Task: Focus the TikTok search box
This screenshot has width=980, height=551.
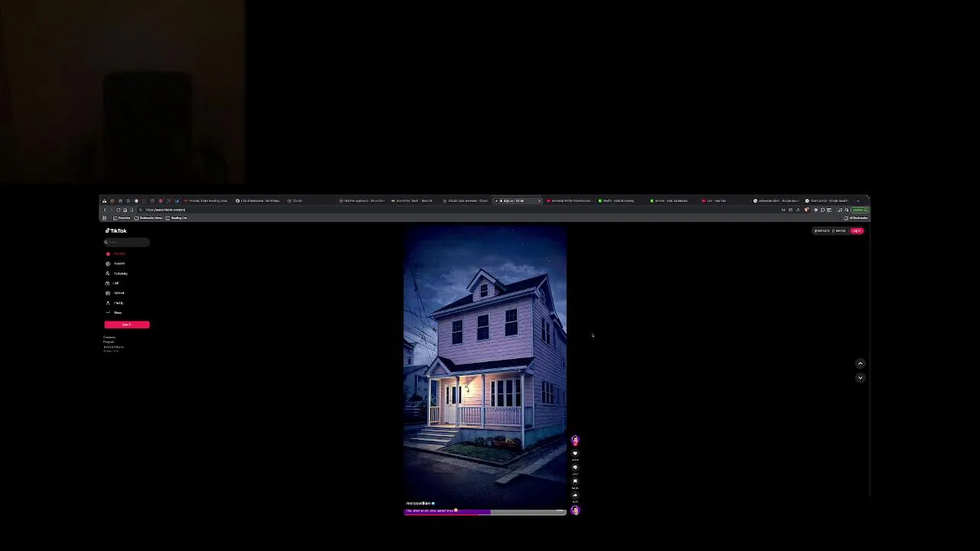Action: click(126, 242)
